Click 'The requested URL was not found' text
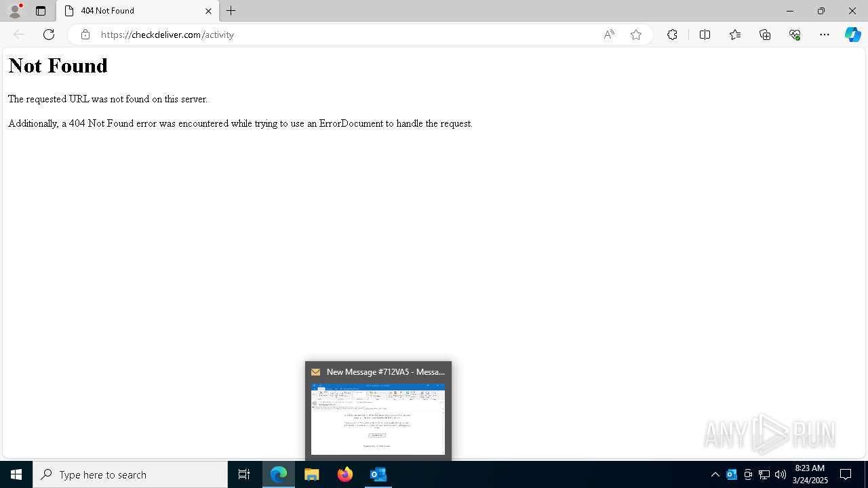 tap(108, 99)
